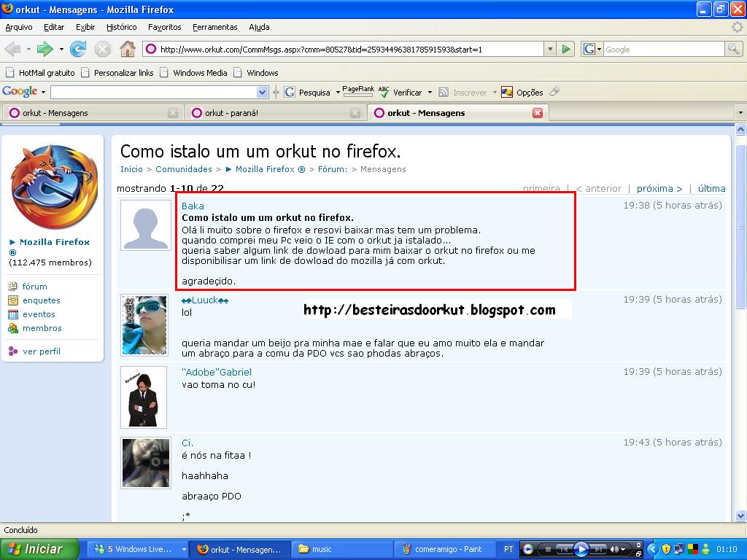This screenshot has height=560, width=747.
Task: Open the Favoritos menu
Action: pyautogui.click(x=164, y=27)
